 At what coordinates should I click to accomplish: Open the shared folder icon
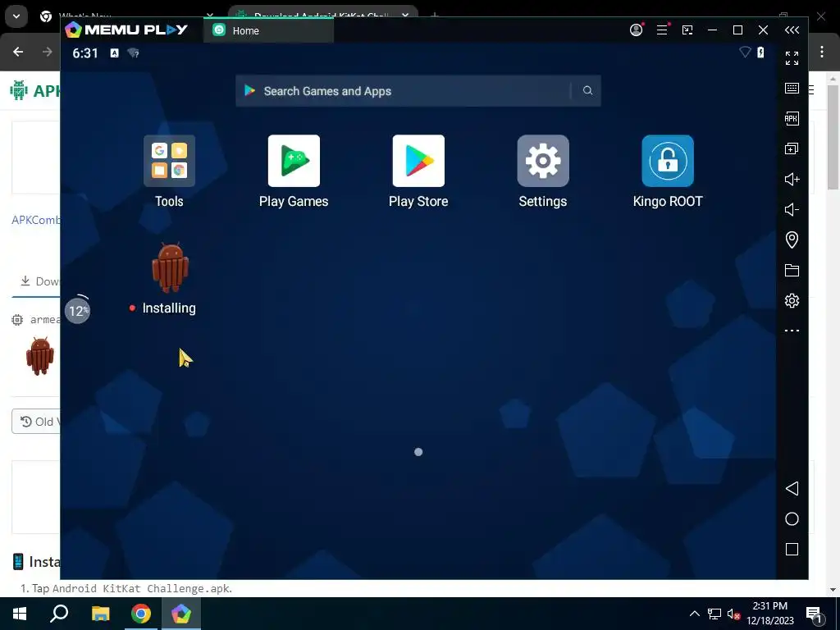coord(792,270)
